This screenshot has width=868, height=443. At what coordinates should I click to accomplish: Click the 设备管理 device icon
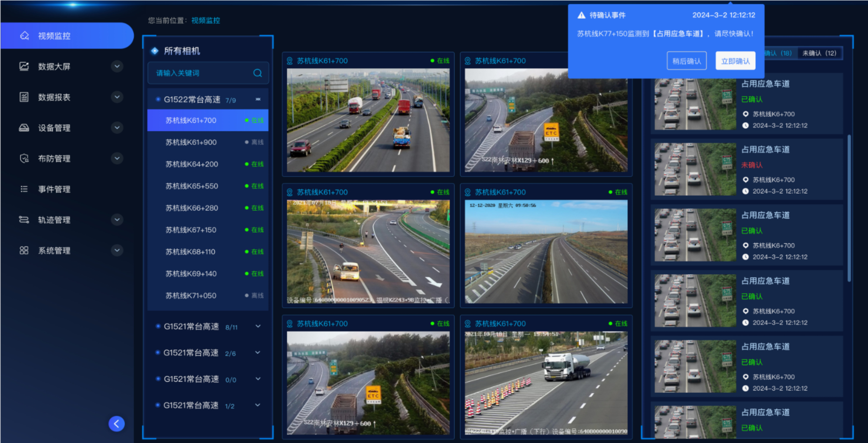tap(24, 128)
